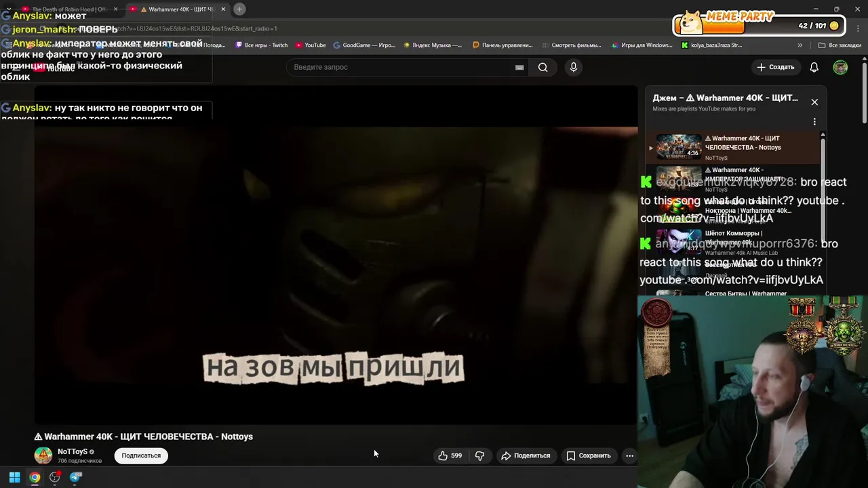
Task: Open Игры для Windows bookmark
Action: pyautogui.click(x=642, y=45)
